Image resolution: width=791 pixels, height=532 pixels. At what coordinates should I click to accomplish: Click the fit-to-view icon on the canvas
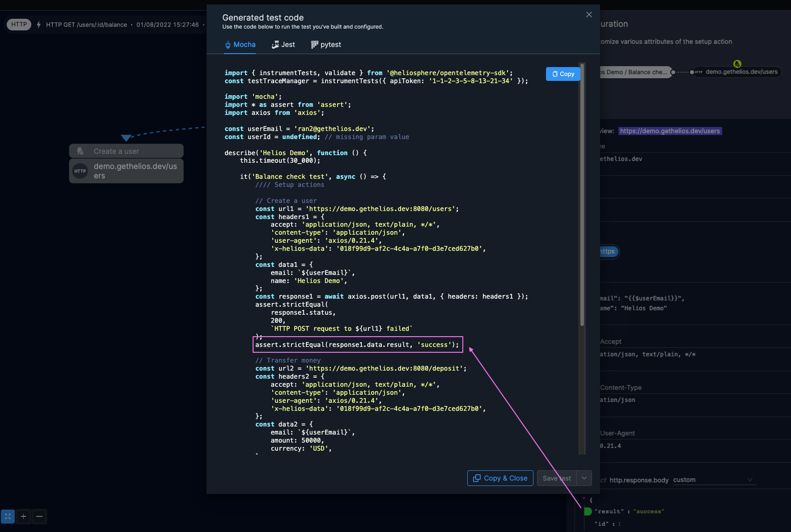click(x=8, y=517)
